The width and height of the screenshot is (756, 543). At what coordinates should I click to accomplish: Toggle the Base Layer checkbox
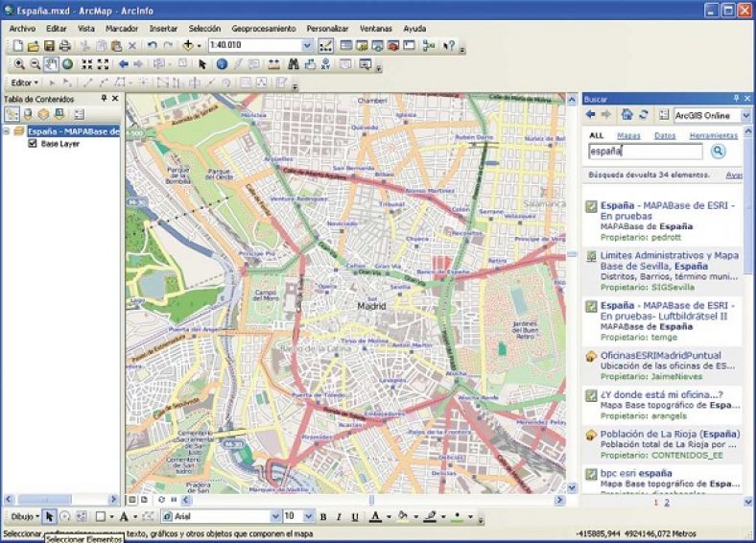click(33, 144)
